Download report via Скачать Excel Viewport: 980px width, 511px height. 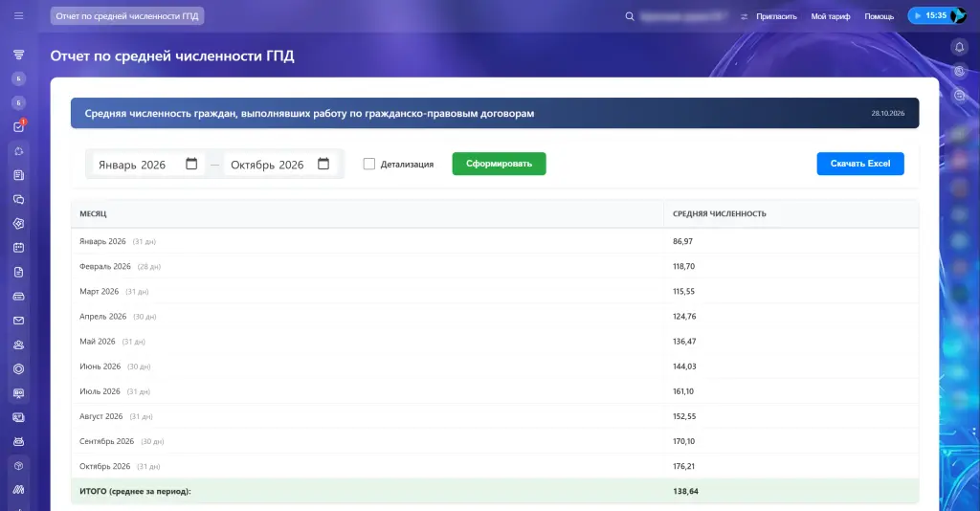(x=860, y=164)
